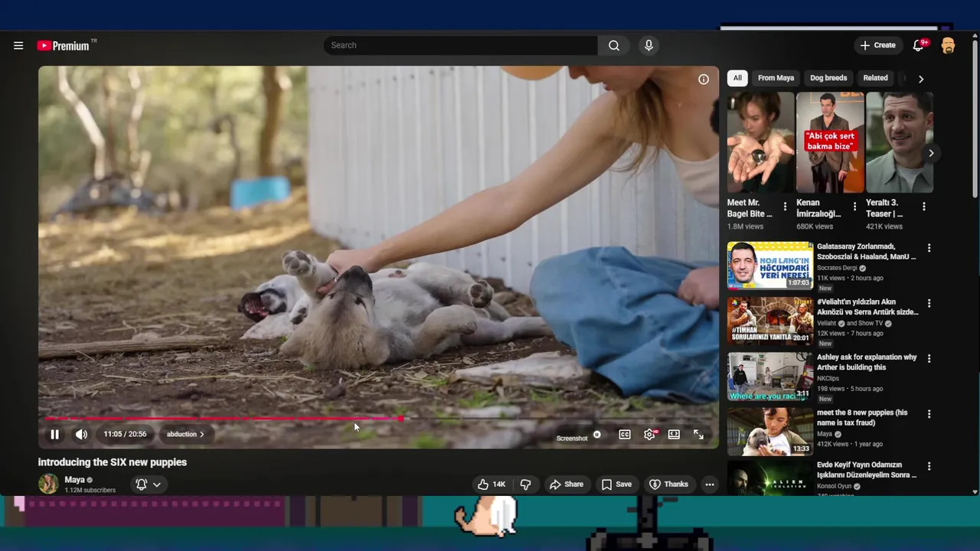Open options for 'Kenan İmirzalıoğlu' short

click(x=854, y=207)
